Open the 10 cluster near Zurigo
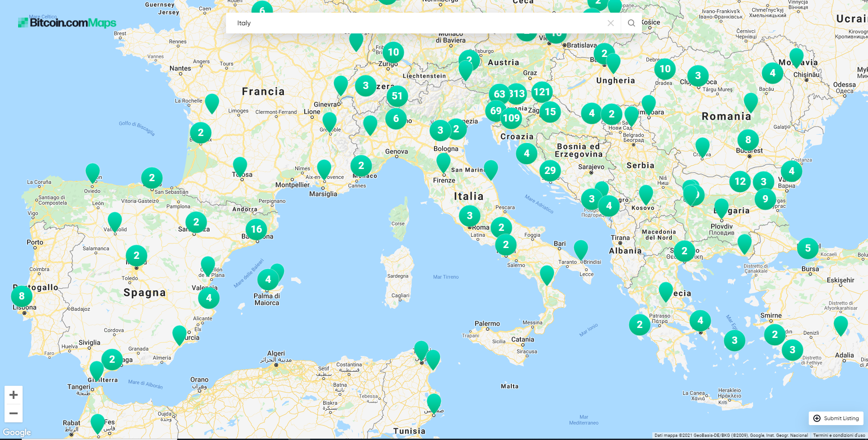The image size is (868, 440). tap(393, 52)
